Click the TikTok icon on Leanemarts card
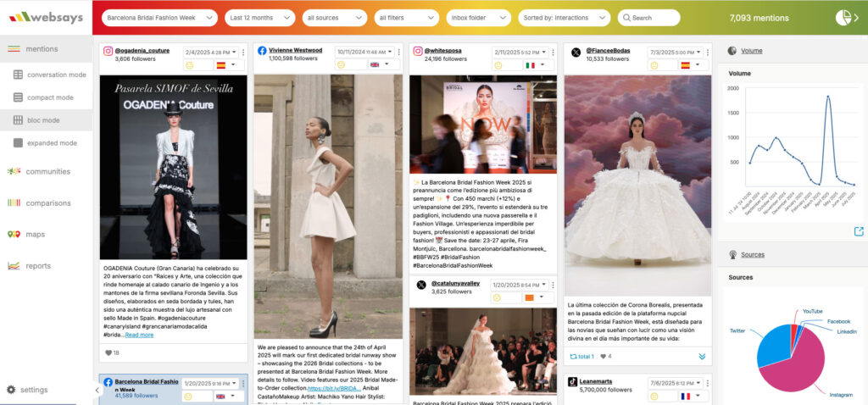This screenshot has height=405, width=868. [573, 382]
